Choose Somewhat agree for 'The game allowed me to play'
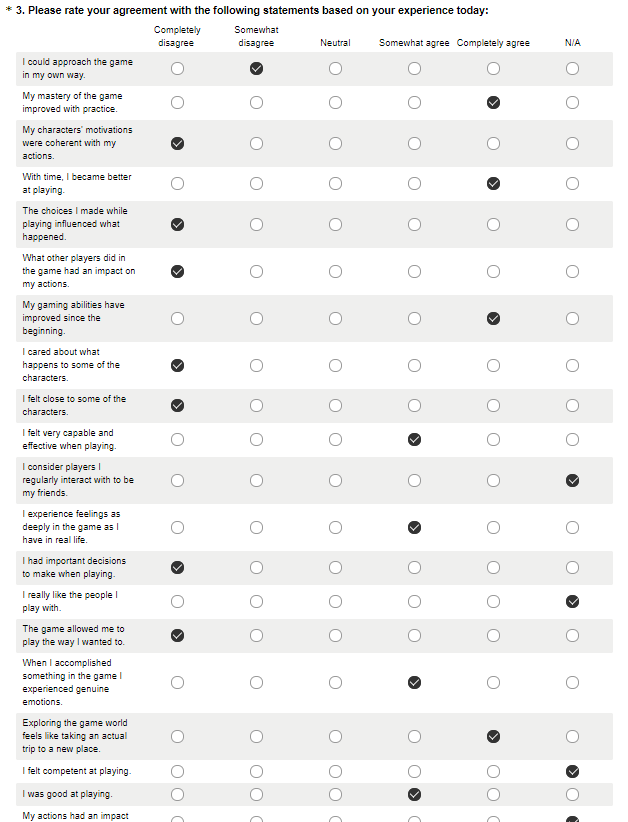This screenshot has width=628, height=822. point(414,635)
